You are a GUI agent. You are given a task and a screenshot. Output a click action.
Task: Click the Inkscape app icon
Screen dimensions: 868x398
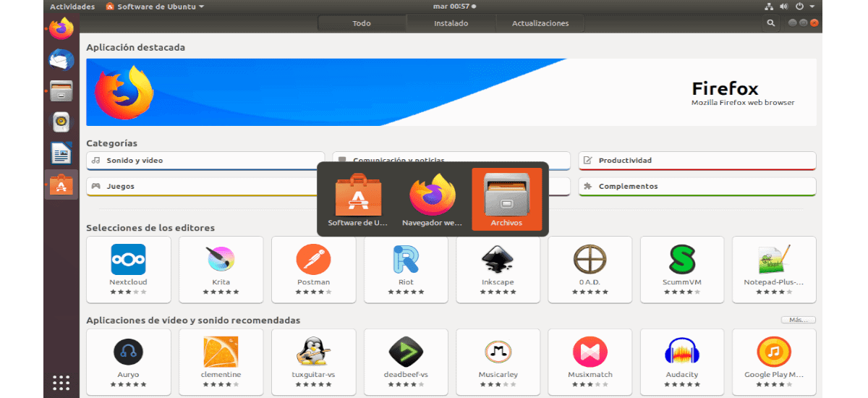pyautogui.click(x=498, y=259)
